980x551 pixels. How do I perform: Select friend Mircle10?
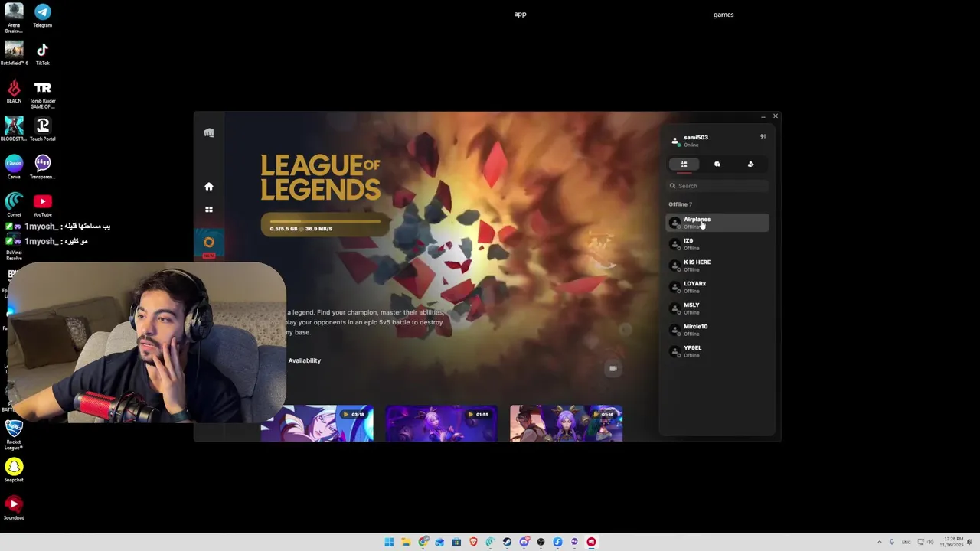[x=717, y=330]
